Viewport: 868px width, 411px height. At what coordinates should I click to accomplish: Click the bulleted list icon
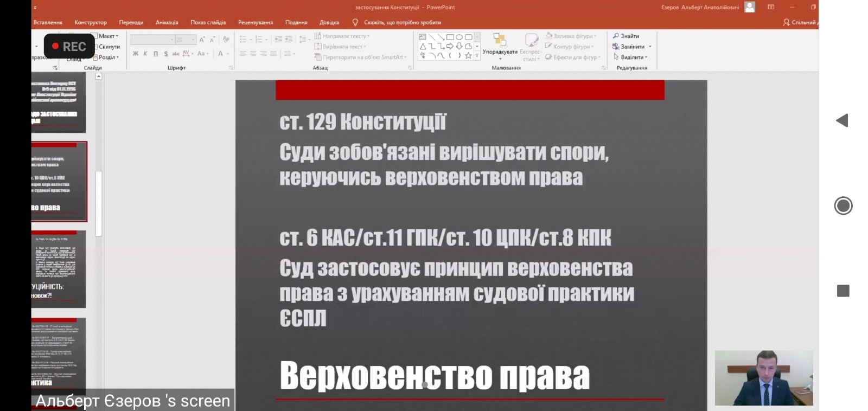click(243, 40)
